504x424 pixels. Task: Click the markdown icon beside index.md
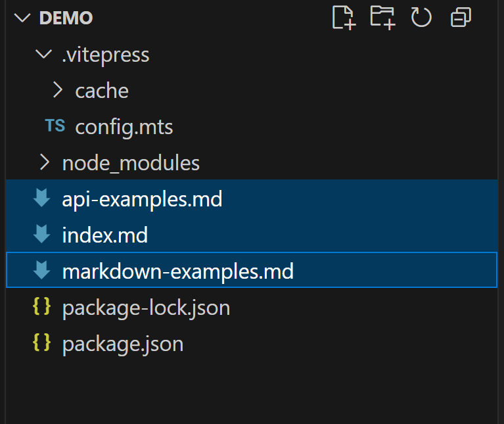pos(42,235)
